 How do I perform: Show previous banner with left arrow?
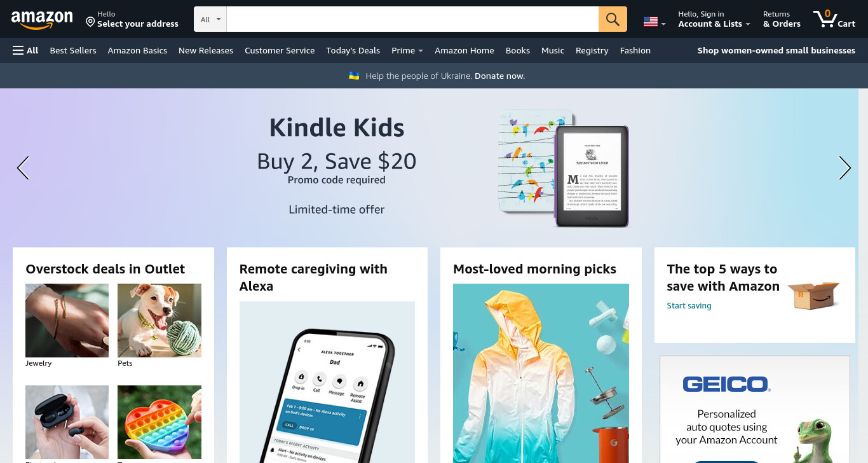coord(24,168)
